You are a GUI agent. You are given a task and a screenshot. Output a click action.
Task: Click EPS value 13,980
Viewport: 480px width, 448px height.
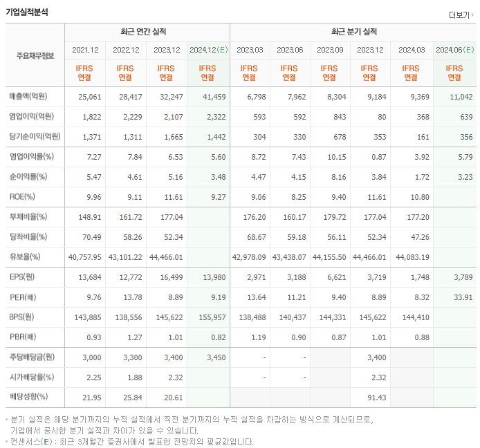click(214, 277)
